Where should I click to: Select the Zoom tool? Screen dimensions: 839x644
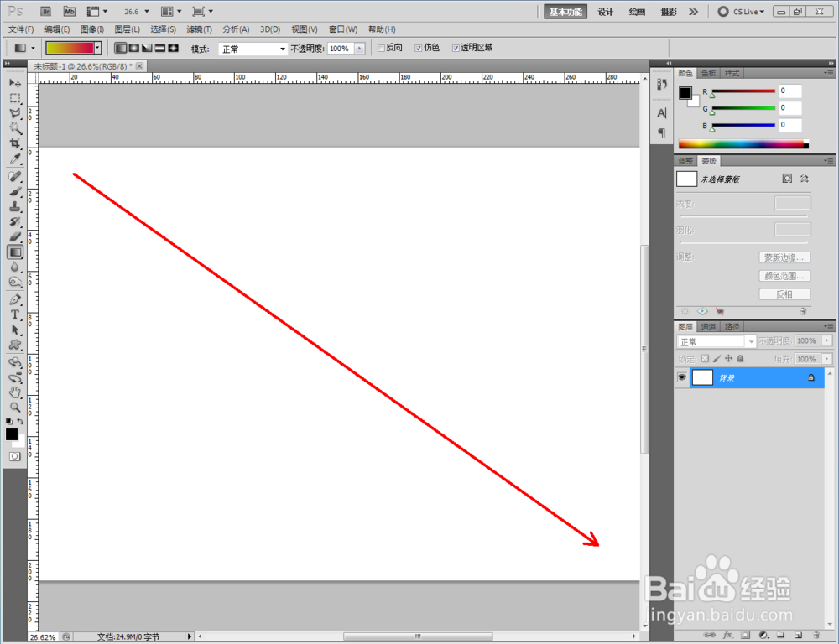tap(15, 407)
